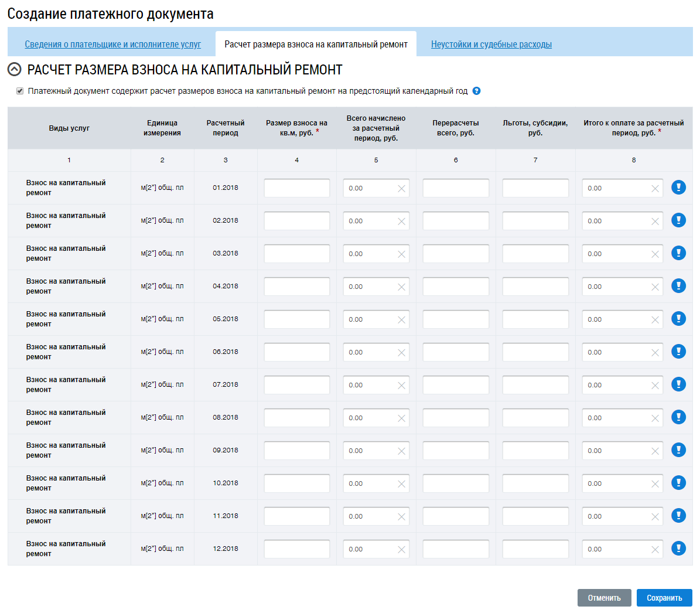Viewport: 700px width, 613px height.
Task: Click the Сохранить button
Action: click(664, 598)
